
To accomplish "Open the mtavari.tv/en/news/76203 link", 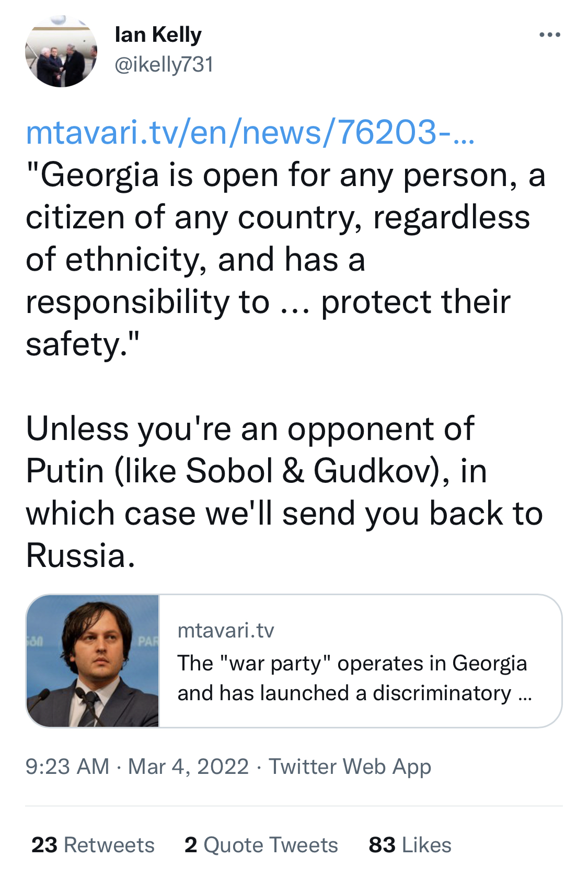I will click(250, 132).
